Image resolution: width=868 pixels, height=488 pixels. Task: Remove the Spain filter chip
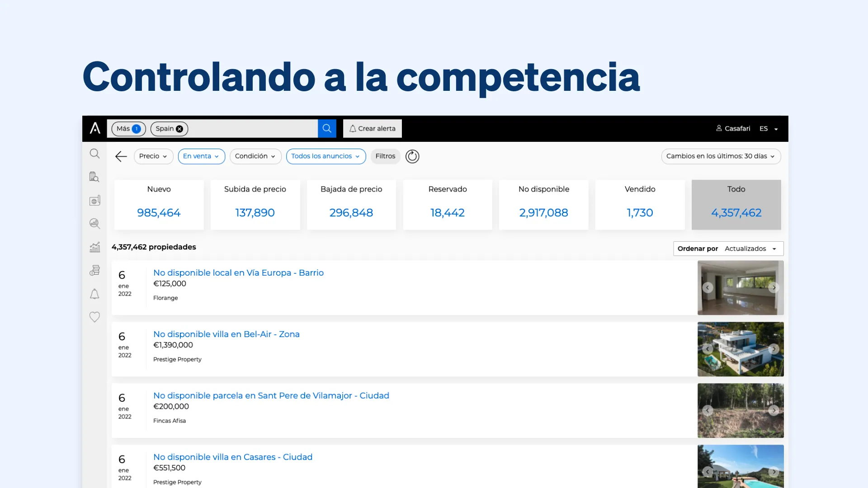pyautogui.click(x=179, y=129)
